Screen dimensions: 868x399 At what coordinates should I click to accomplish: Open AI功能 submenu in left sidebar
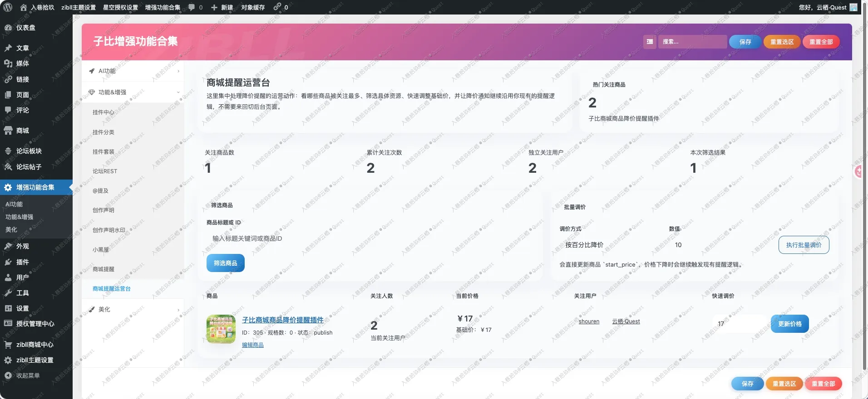click(x=14, y=204)
